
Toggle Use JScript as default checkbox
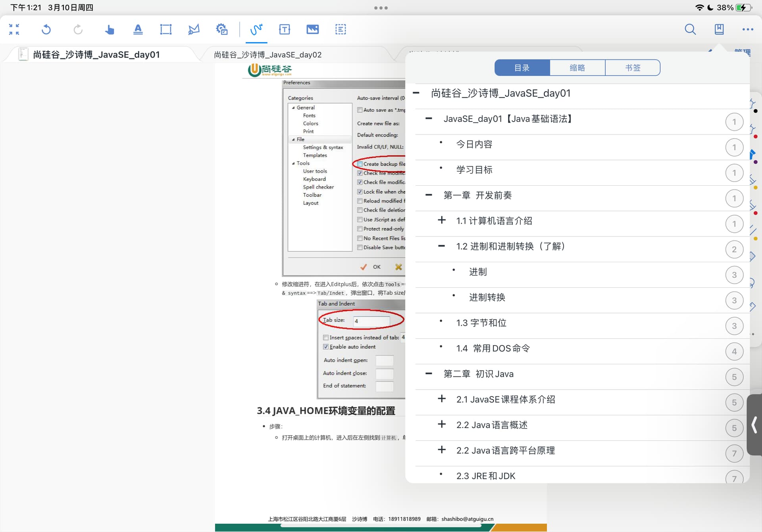tap(360, 219)
